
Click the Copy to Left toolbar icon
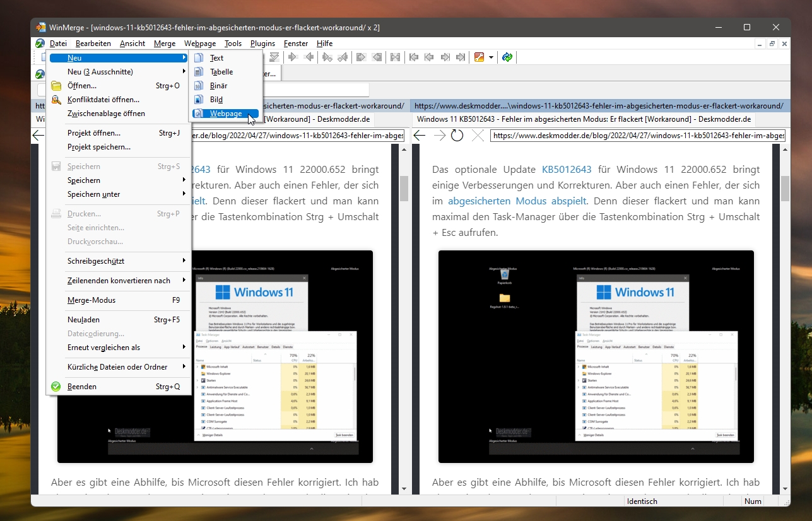(x=309, y=57)
